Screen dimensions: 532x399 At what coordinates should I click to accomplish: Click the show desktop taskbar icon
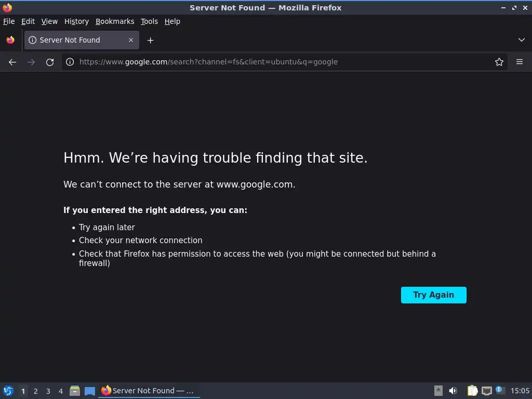(90, 391)
